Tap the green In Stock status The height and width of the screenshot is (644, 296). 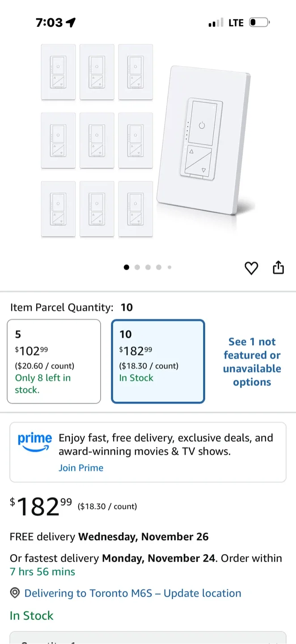click(x=31, y=615)
